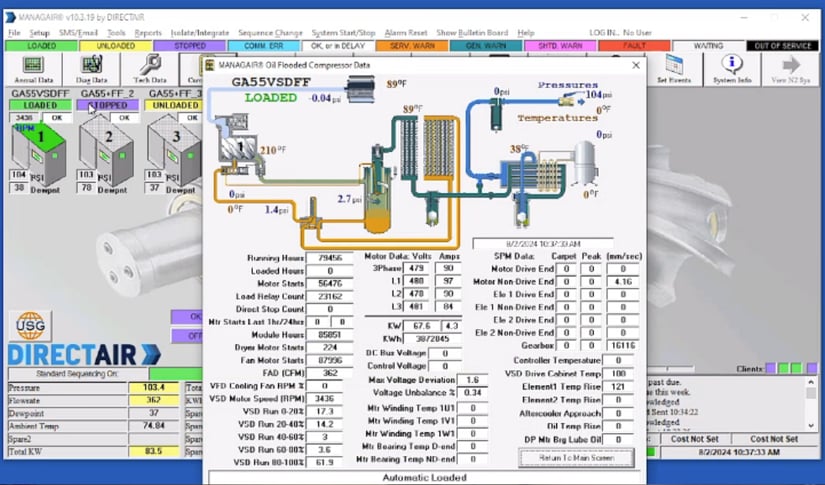Open the System Info icon
The width and height of the screenshot is (825, 485).
tap(732, 69)
